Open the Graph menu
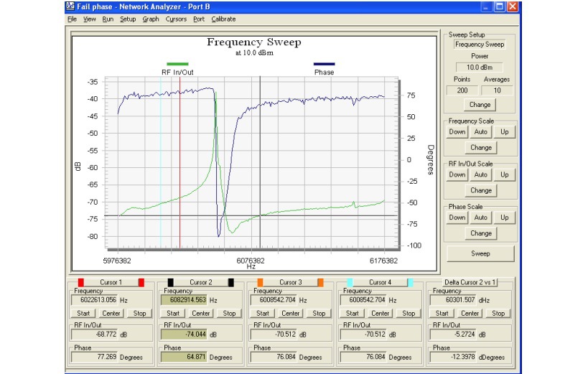This screenshot has height=374, width=588. 151,19
